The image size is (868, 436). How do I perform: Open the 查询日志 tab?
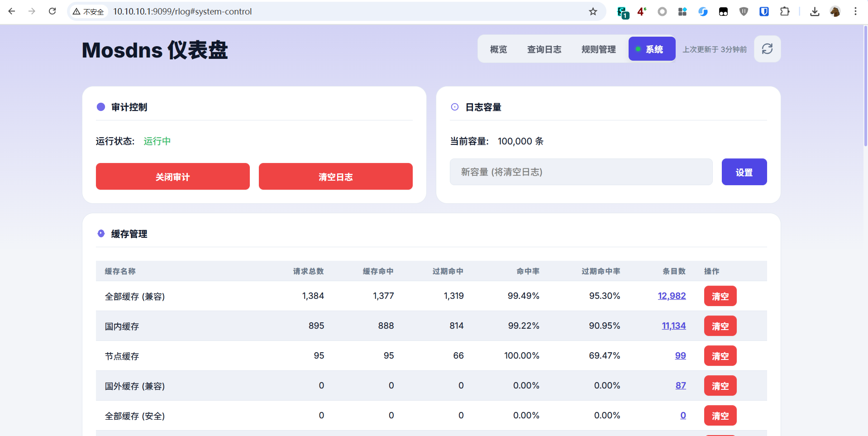(544, 49)
